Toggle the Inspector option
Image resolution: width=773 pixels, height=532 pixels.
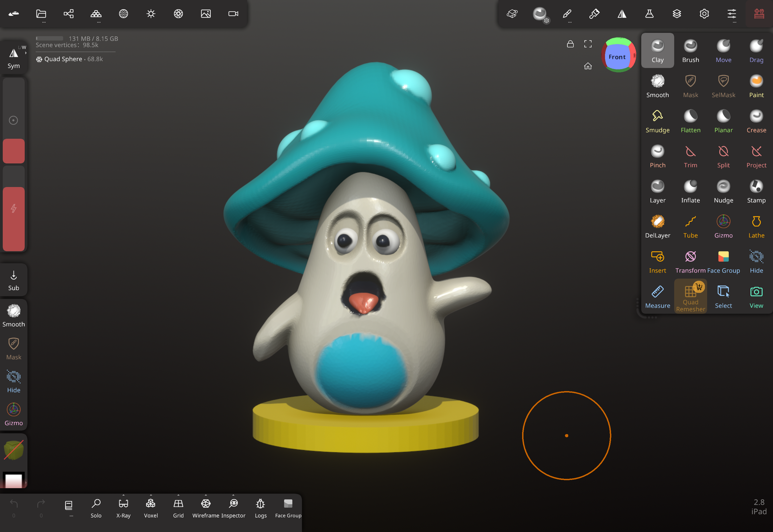[x=233, y=508]
